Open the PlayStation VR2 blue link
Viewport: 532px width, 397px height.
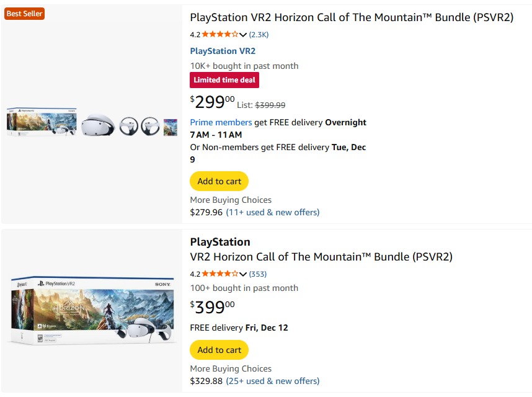tap(223, 51)
